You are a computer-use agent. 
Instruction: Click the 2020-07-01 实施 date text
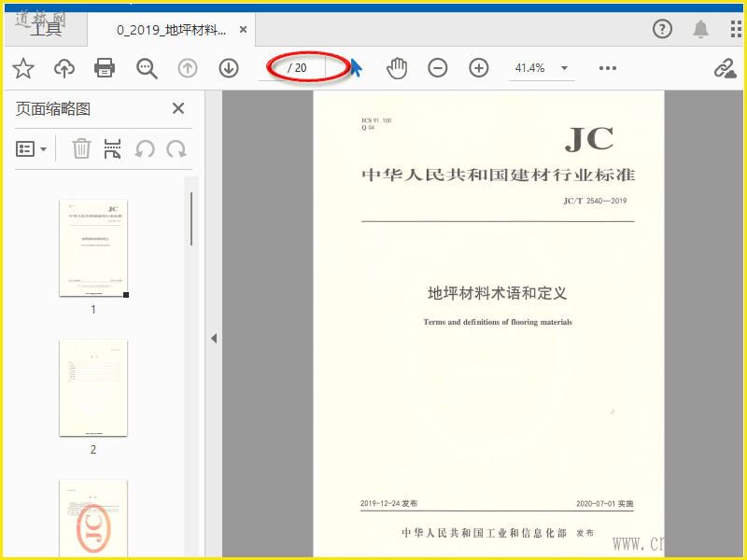[x=604, y=503]
